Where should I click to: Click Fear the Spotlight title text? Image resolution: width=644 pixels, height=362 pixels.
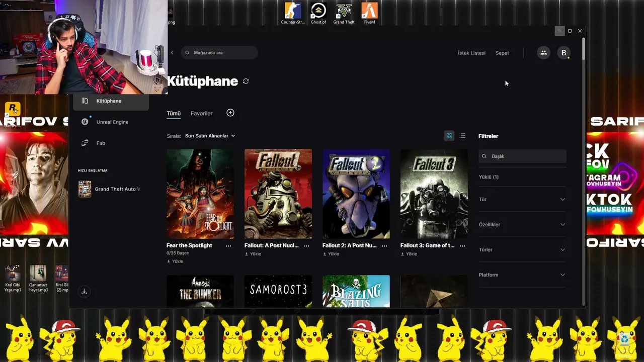[189, 245]
